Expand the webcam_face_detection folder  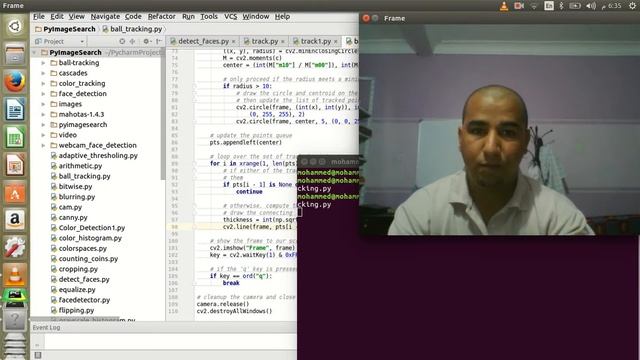[x=43, y=145]
